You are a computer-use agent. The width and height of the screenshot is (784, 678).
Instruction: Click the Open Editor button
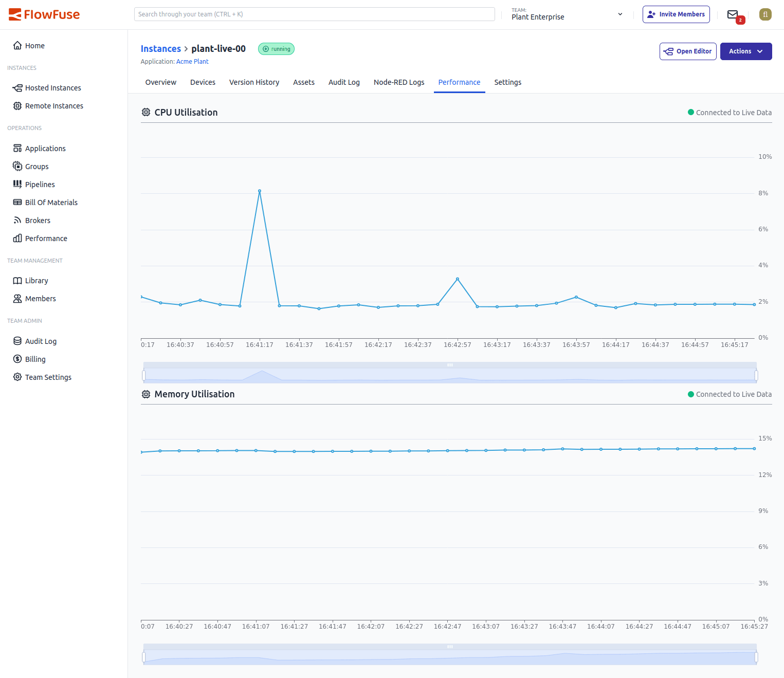coord(687,51)
